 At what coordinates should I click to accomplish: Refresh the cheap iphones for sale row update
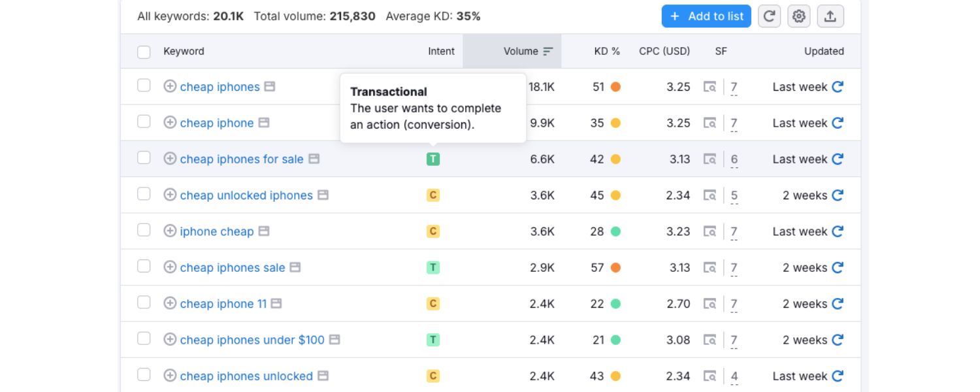tap(838, 159)
